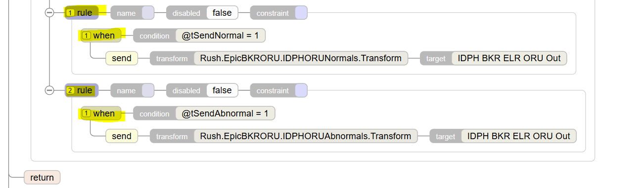Image resolution: width=644 pixels, height=188 pixels.
Task: Click the badge icon on second when node
Action: [x=87, y=113]
